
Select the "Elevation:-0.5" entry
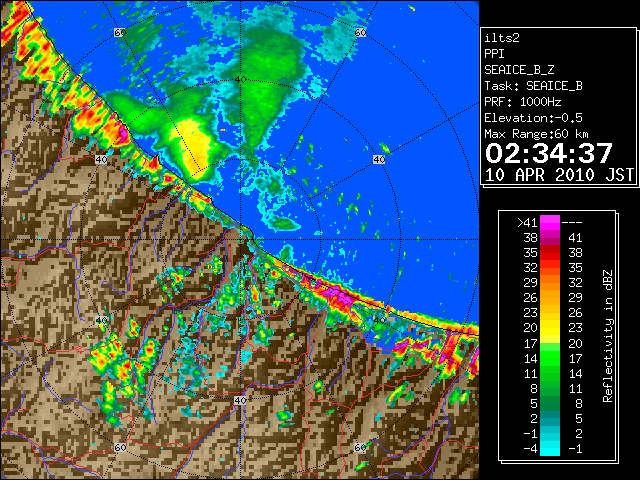click(x=533, y=118)
